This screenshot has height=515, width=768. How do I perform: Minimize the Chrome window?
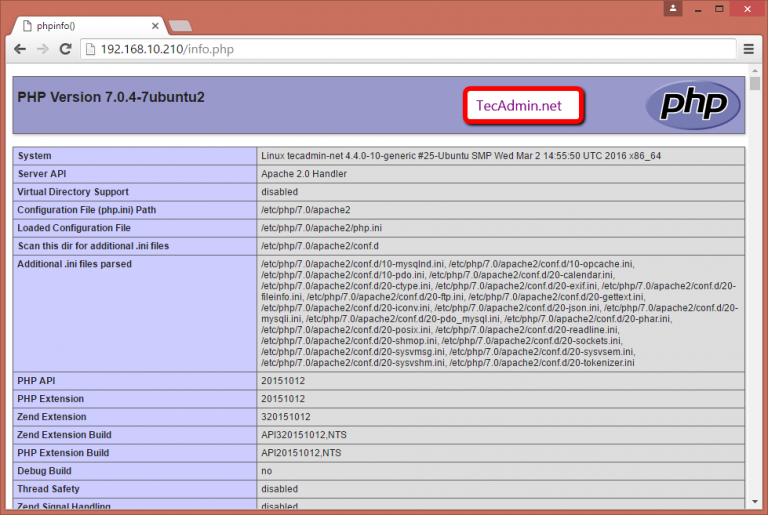click(698, 8)
